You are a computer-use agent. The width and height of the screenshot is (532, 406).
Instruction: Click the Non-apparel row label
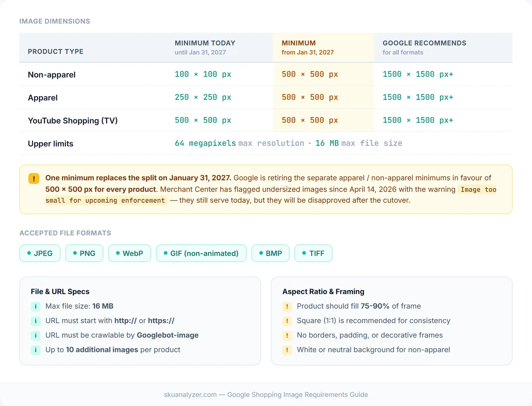click(52, 75)
